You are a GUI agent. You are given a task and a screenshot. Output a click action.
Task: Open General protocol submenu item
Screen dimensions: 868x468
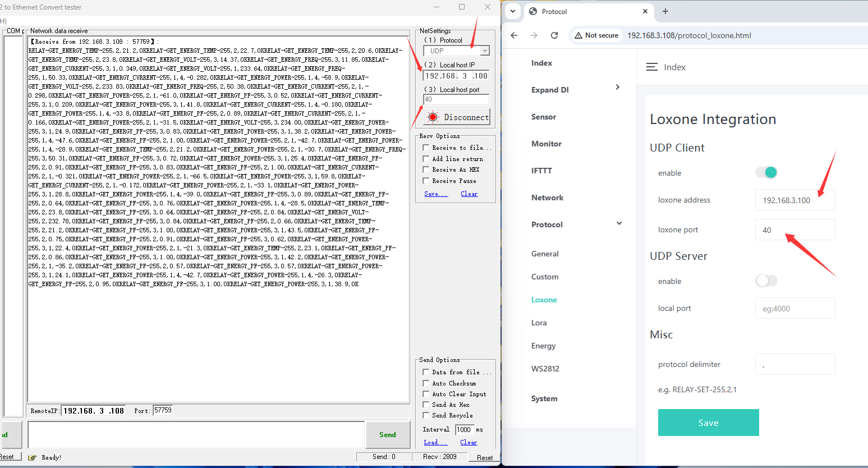[545, 254]
